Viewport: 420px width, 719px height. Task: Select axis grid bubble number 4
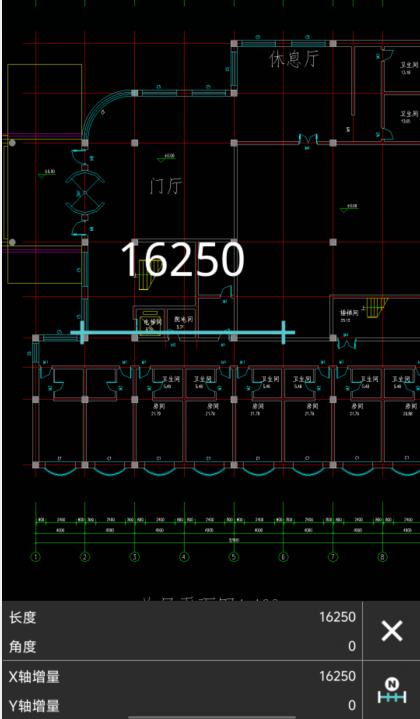[x=184, y=557]
